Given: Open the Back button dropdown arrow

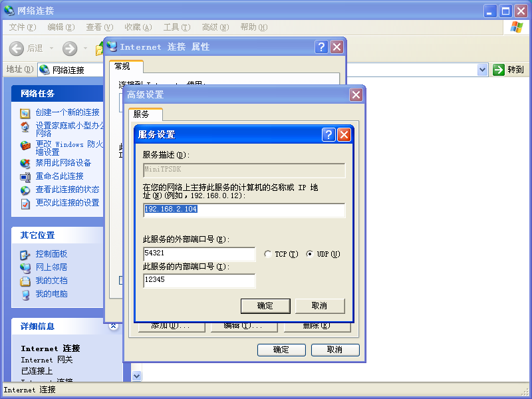Looking at the screenshot, I should (x=51, y=49).
